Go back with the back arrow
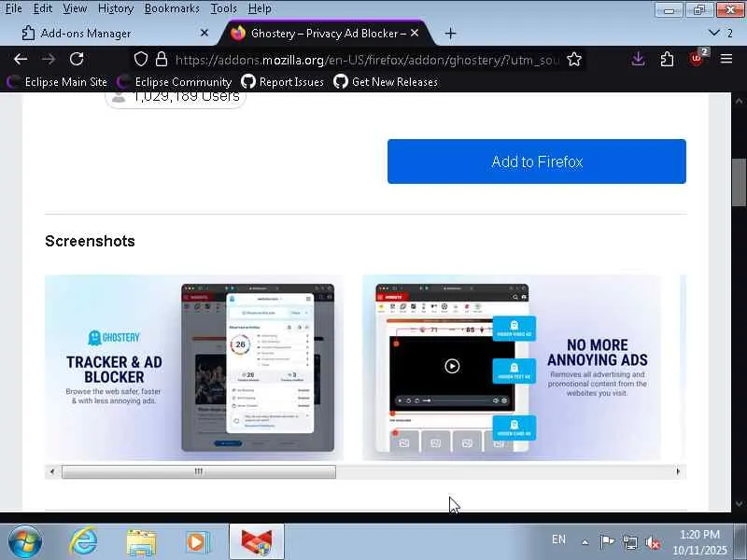747x560 pixels. pyautogui.click(x=21, y=59)
